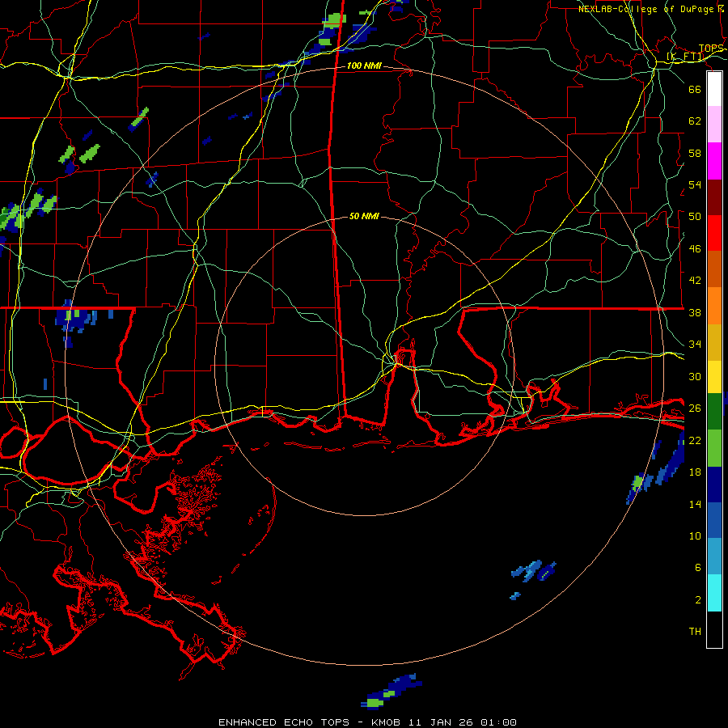The height and width of the screenshot is (728, 728).
Task: Pick the dark orange legend swatch
Action: 714,269
